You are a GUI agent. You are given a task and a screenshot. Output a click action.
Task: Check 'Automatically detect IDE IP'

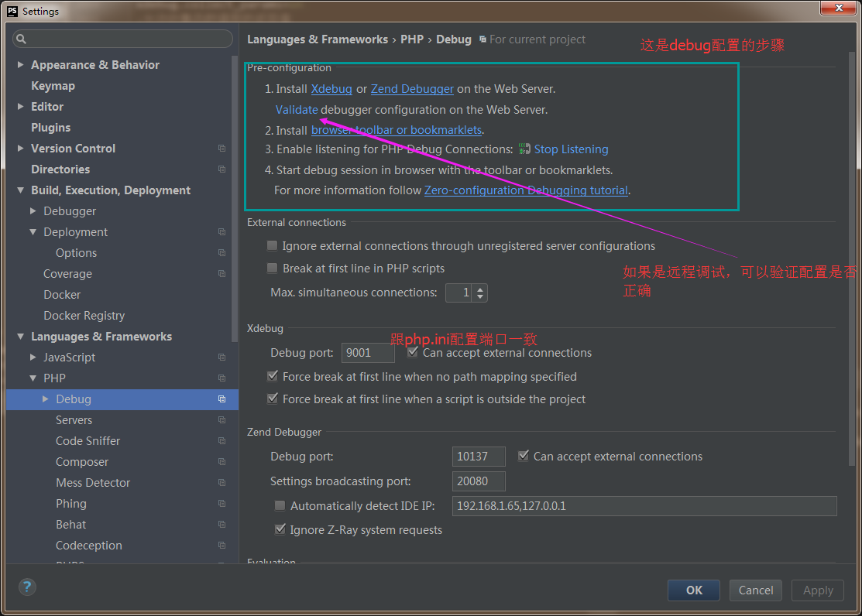pos(280,505)
